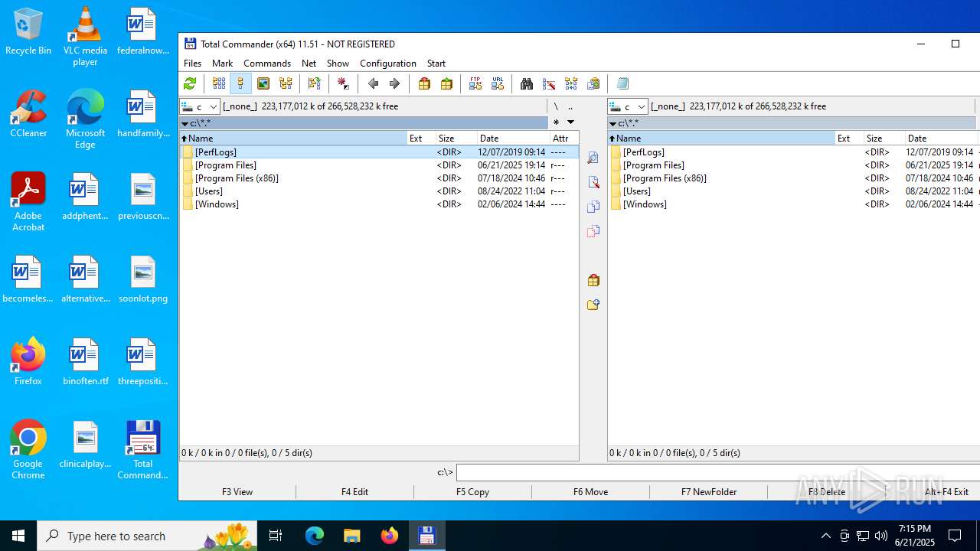Open the Show menu
This screenshot has width=980, height=551.
[338, 64]
